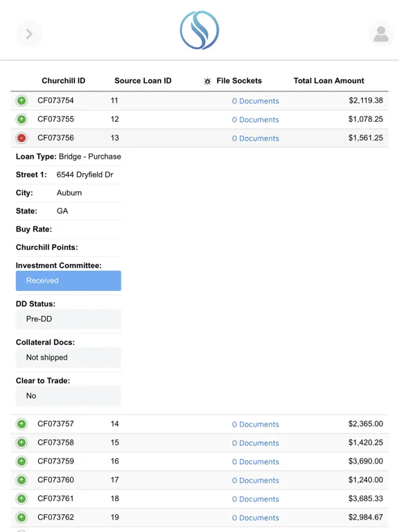Expand row CF073754 with green plus

21,100
